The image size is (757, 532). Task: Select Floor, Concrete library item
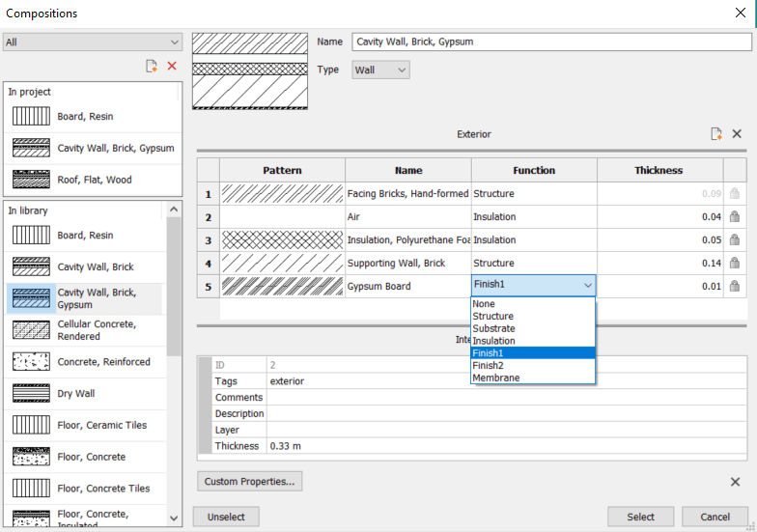(x=85, y=457)
